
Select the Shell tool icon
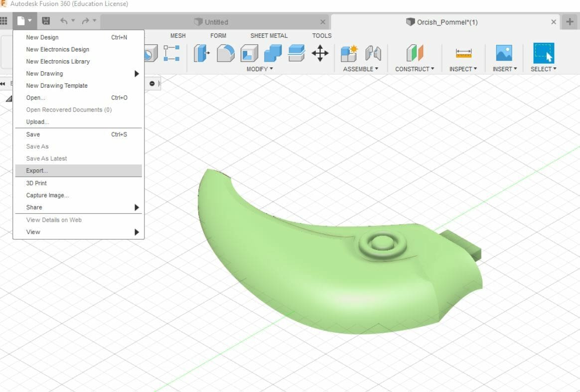[x=249, y=53]
